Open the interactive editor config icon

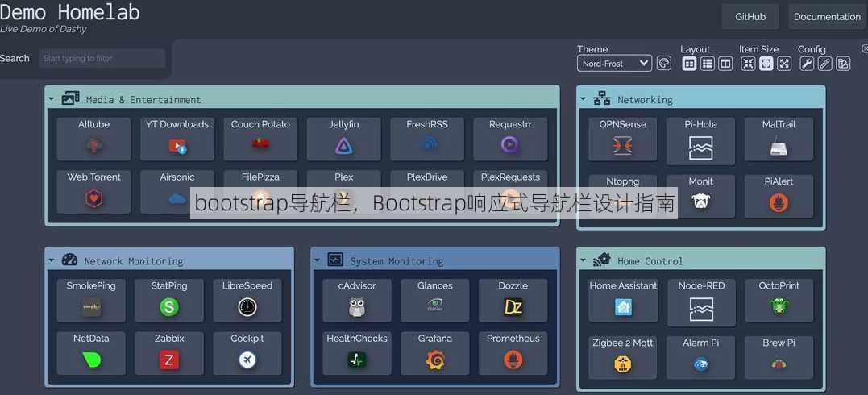[843, 64]
